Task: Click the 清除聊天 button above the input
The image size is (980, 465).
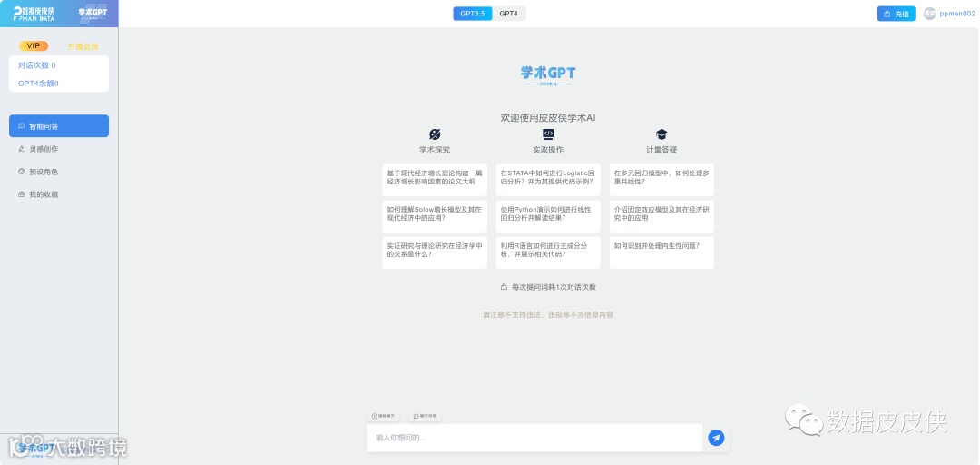Action: point(384,416)
